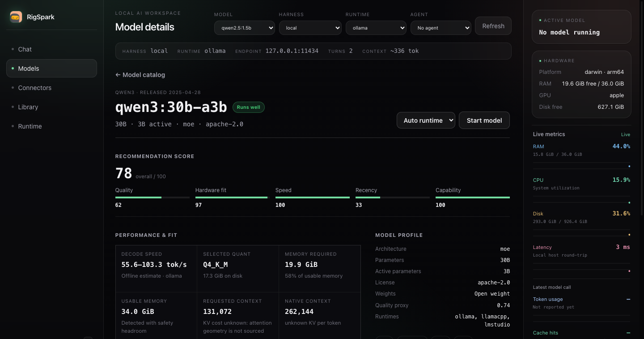
Task: Click native context value 262,144
Action: tap(299, 312)
